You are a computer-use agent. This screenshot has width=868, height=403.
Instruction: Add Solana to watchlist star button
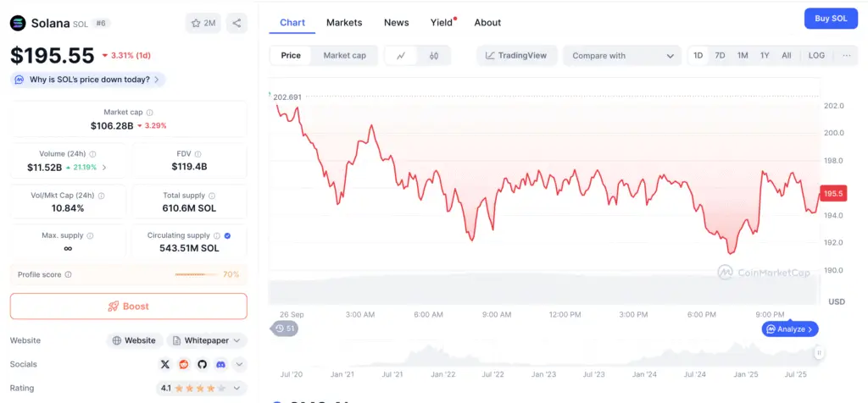pyautogui.click(x=203, y=23)
